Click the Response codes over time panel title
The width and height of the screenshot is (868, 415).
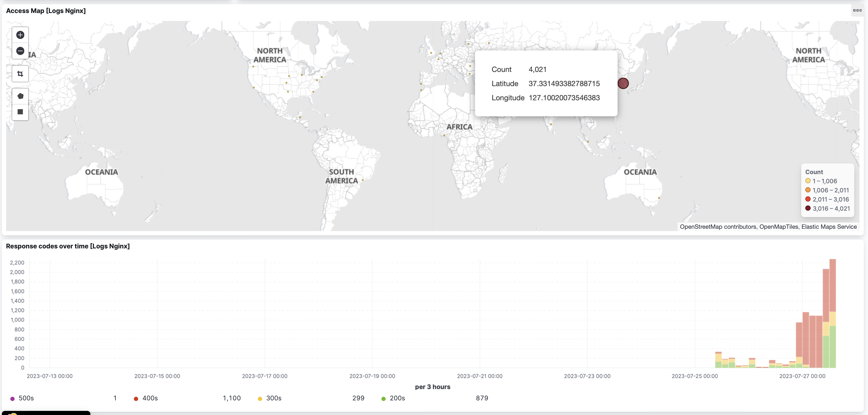pos(68,246)
